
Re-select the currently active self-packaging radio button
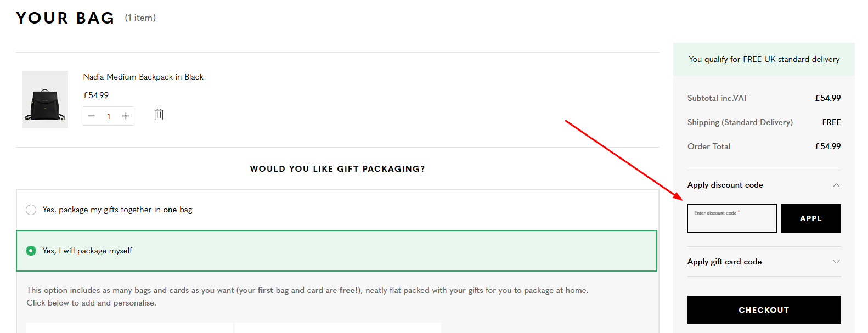tap(31, 251)
